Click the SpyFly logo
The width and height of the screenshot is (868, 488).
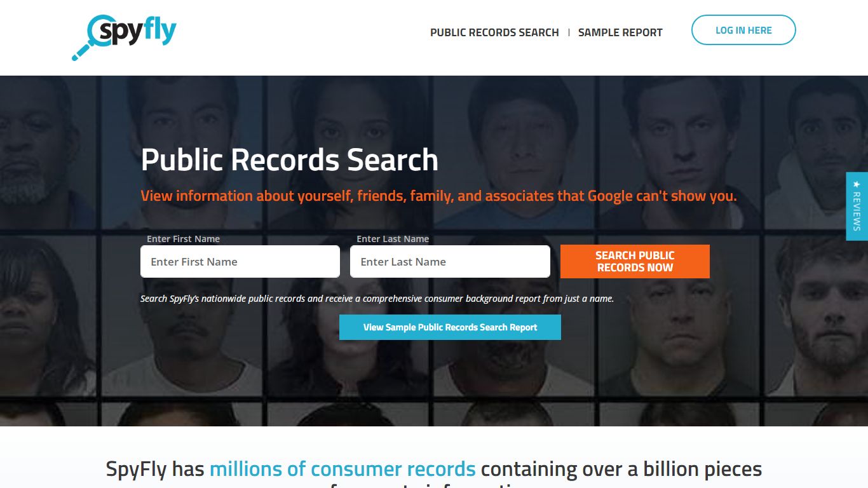coord(125,33)
